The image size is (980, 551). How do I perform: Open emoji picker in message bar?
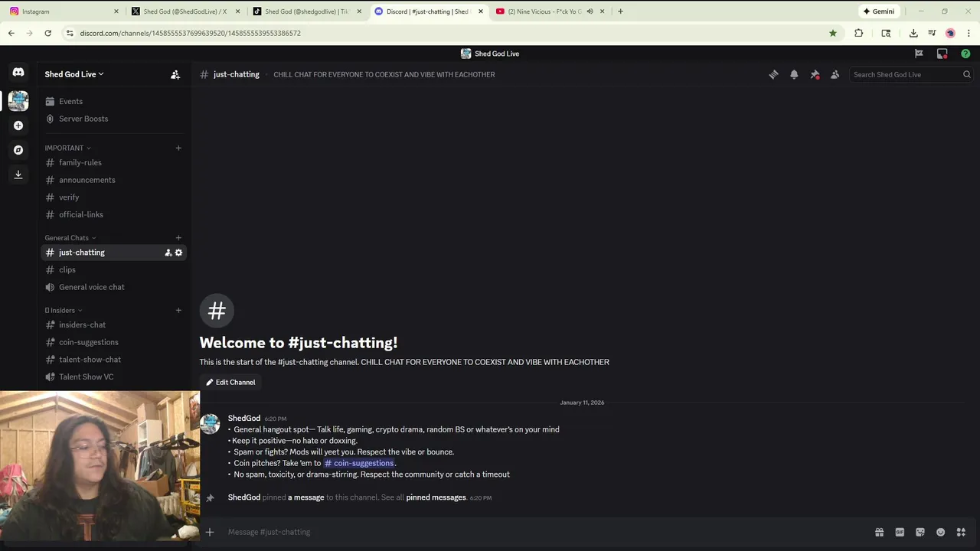pyautogui.click(x=940, y=532)
